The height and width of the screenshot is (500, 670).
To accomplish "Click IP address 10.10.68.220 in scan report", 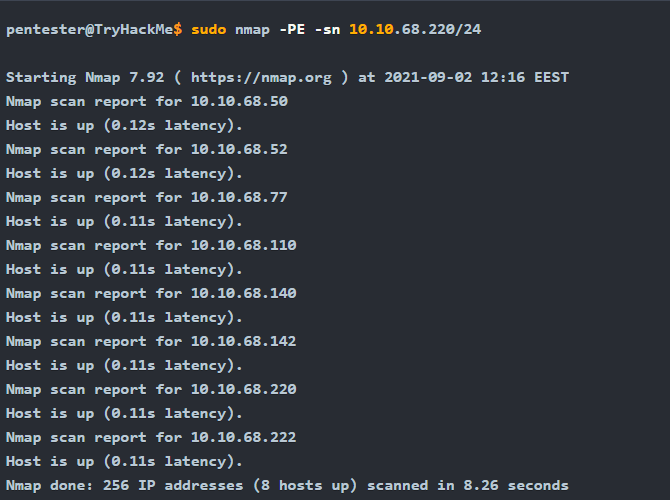I will coord(244,389).
